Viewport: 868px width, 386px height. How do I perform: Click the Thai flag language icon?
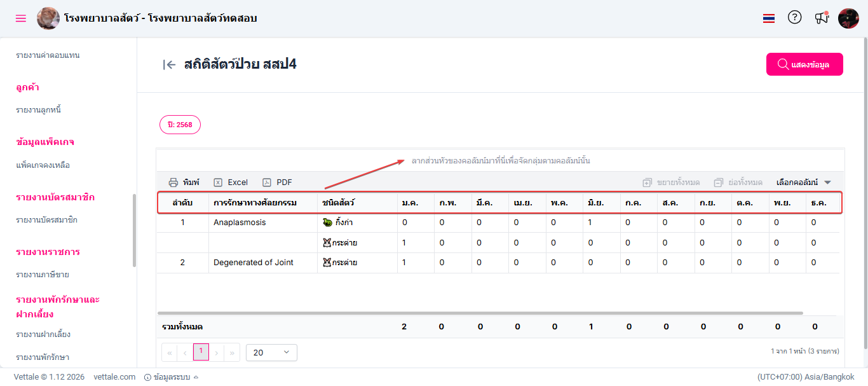[769, 18]
